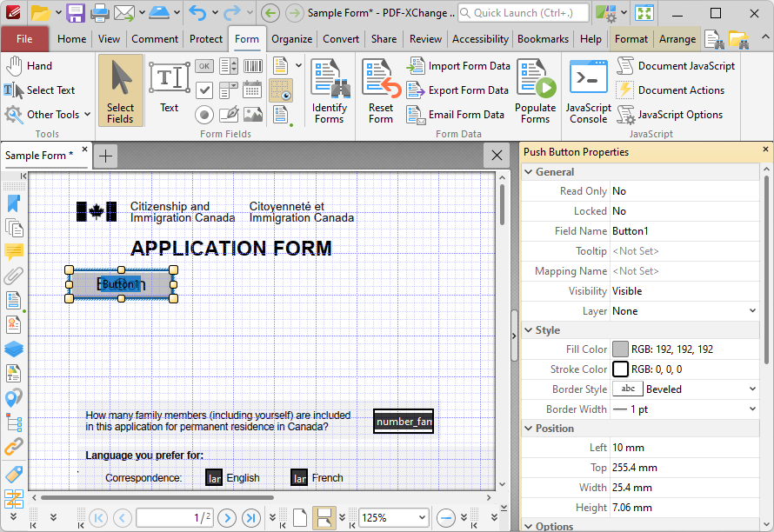
Task: Open the Arrange ribbon tab
Action: pyautogui.click(x=677, y=39)
